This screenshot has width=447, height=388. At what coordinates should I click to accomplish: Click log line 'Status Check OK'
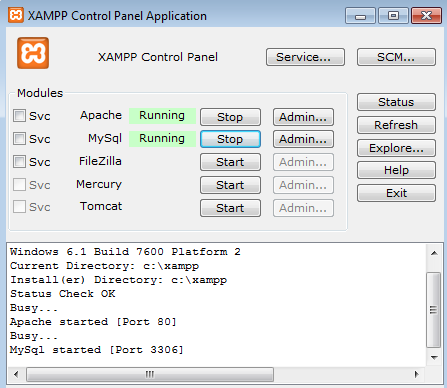pyautogui.click(x=63, y=294)
